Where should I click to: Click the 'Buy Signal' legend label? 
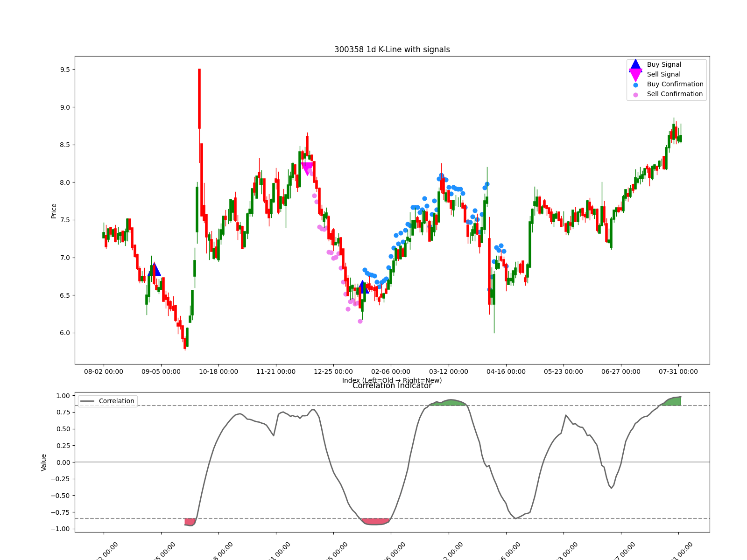click(664, 65)
